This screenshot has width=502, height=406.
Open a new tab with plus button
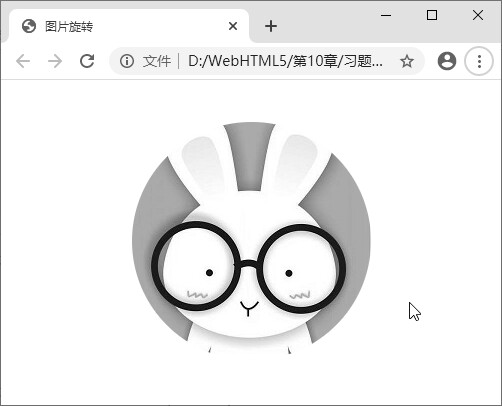pos(271,26)
